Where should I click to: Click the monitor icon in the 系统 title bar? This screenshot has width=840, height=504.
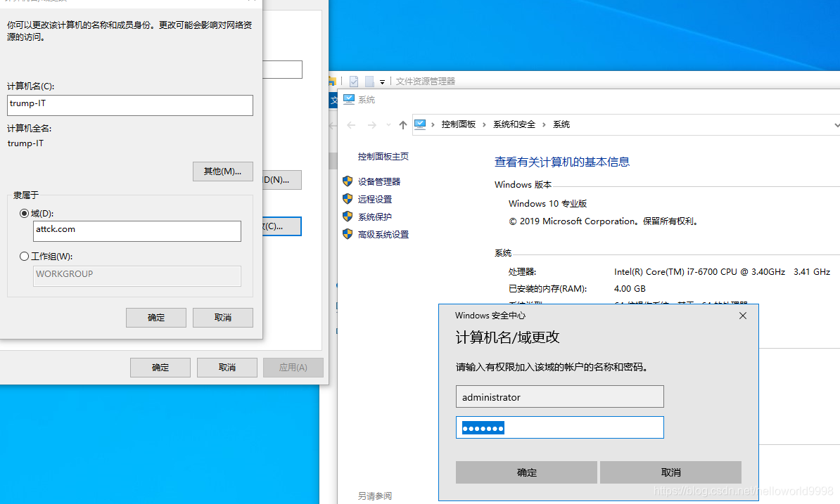tap(349, 99)
